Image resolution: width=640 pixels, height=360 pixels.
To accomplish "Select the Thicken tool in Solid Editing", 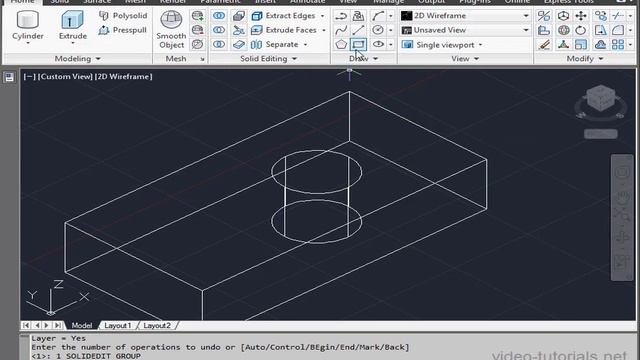I will tap(239, 44).
